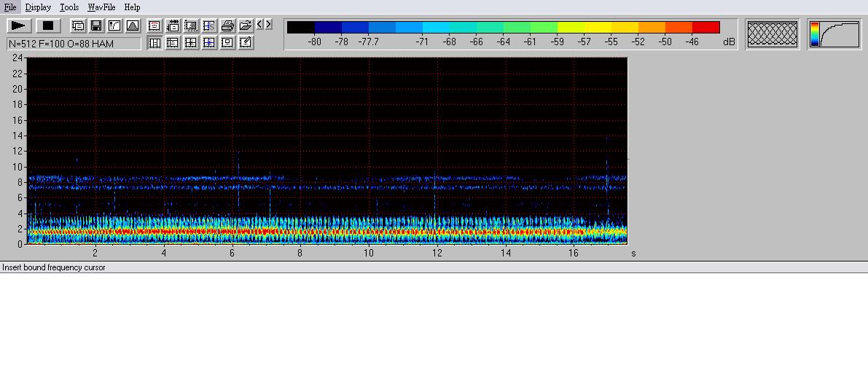Open the Help menu
Viewport: 868px width, 373px height.
point(132,7)
